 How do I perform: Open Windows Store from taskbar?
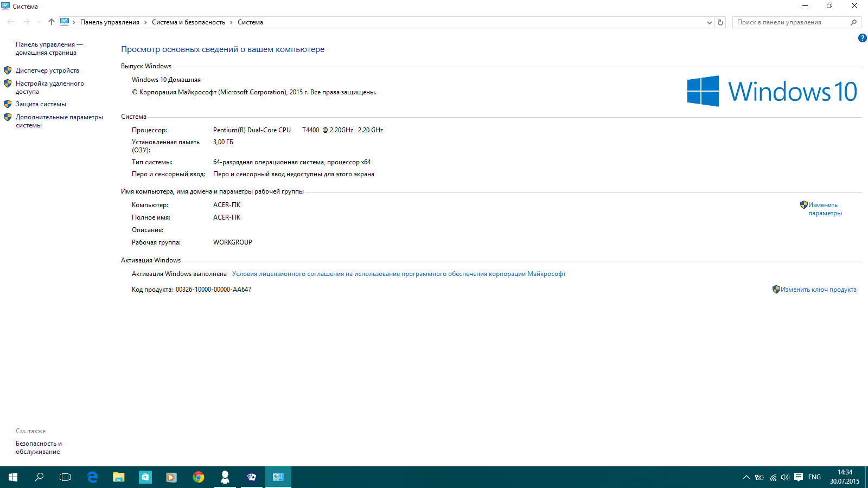pos(145,477)
